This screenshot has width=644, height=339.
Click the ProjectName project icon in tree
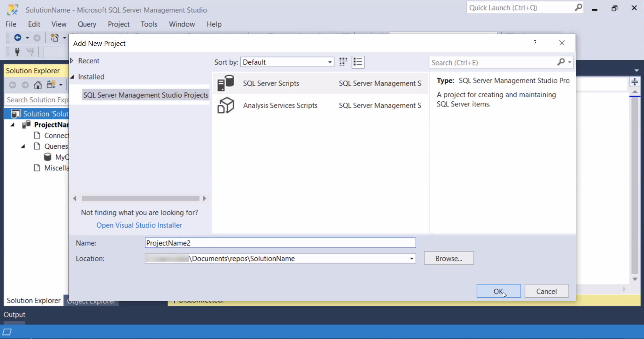[x=26, y=124]
